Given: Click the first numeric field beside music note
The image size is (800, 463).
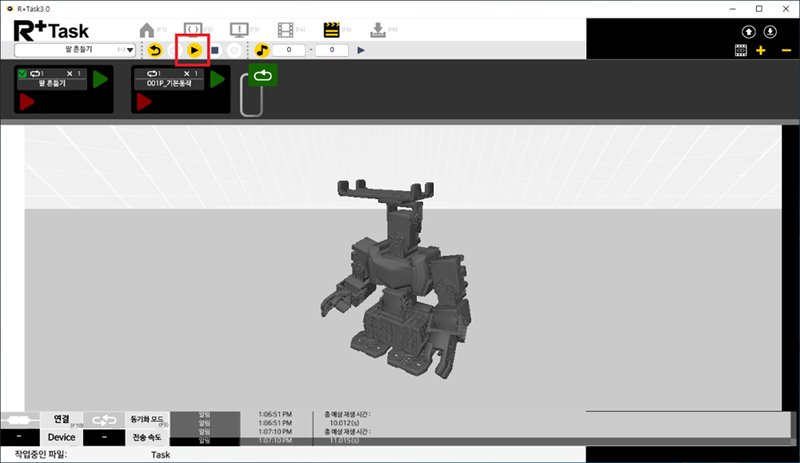Looking at the screenshot, I should [x=288, y=49].
